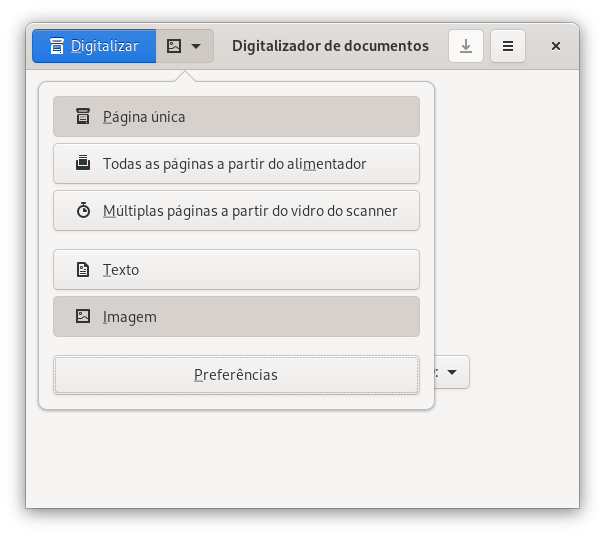The width and height of the screenshot is (605, 537).
Task: Close the Digitalizador de documentos window
Action: coord(556,46)
